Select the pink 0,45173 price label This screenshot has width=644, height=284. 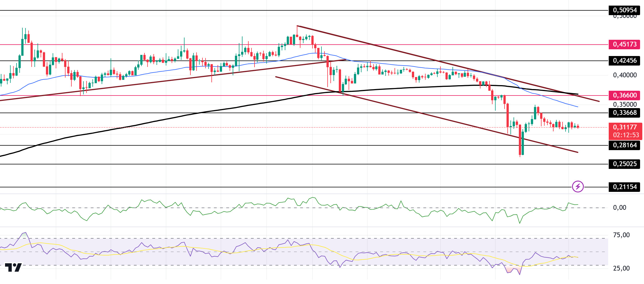coord(624,44)
